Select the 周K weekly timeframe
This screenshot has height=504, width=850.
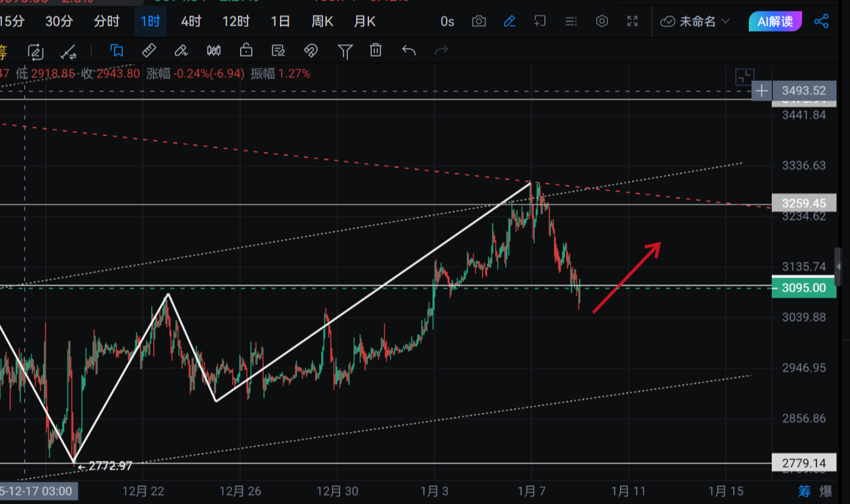coord(322,22)
